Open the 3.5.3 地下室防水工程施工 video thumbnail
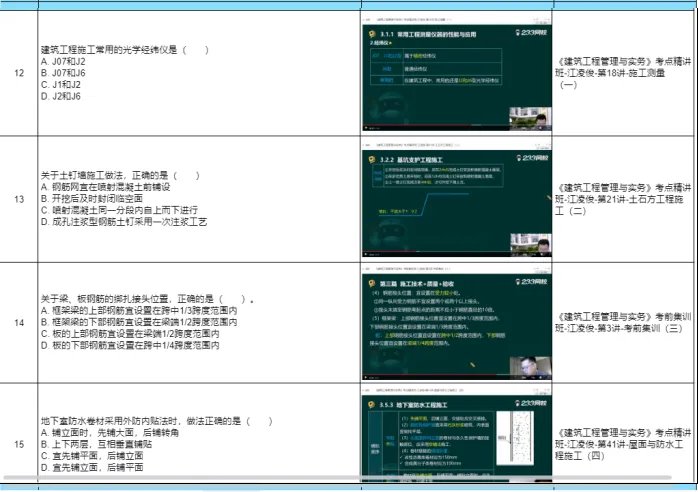The image size is (698, 492). 456,438
